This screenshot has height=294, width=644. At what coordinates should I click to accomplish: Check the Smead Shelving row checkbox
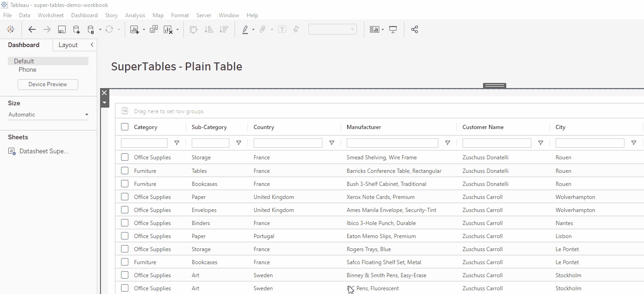tap(125, 157)
